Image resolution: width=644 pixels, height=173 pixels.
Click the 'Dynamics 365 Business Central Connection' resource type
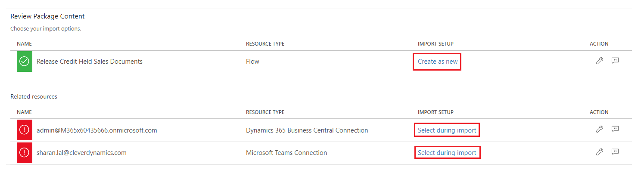[x=307, y=130]
